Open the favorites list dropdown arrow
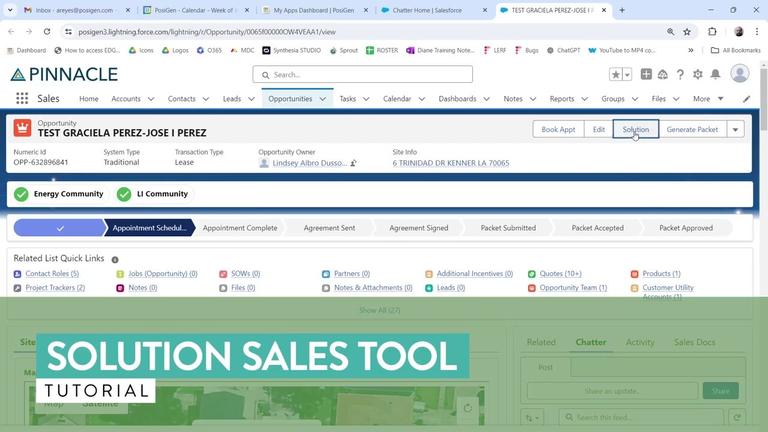768x432 pixels. pyautogui.click(x=627, y=74)
